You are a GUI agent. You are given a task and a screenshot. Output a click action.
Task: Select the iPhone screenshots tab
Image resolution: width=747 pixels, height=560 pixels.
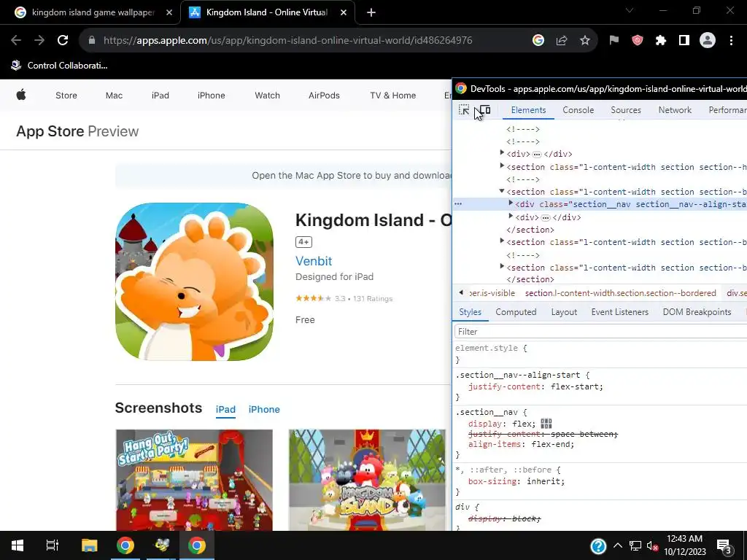coord(264,410)
